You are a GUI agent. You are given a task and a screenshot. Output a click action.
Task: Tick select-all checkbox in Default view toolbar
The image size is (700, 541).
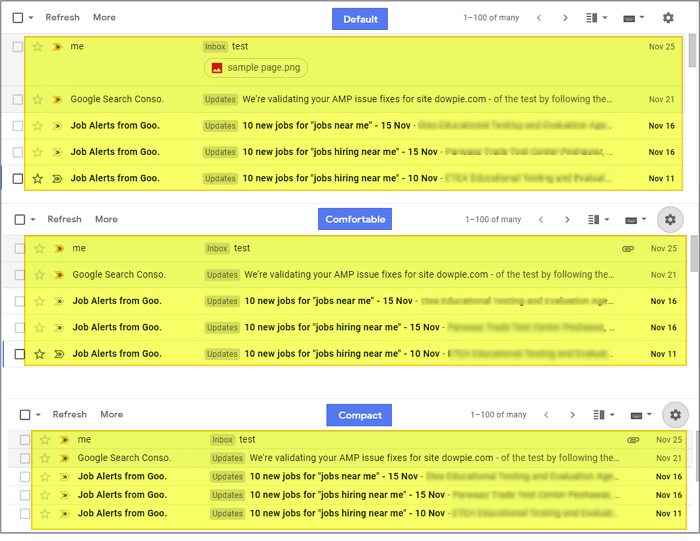tap(18, 18)
